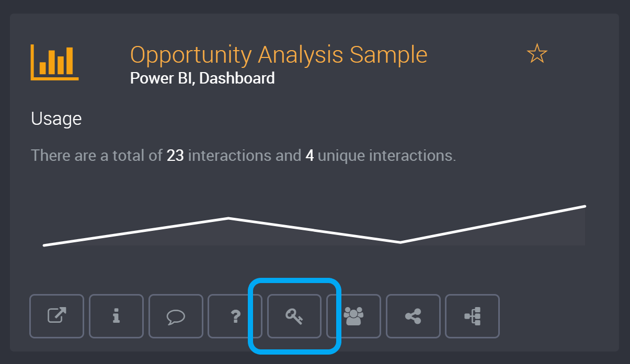
Task: Click the Power BI, Dashboard subtitle
Action: pyautogui.click(x=202, y=78)
